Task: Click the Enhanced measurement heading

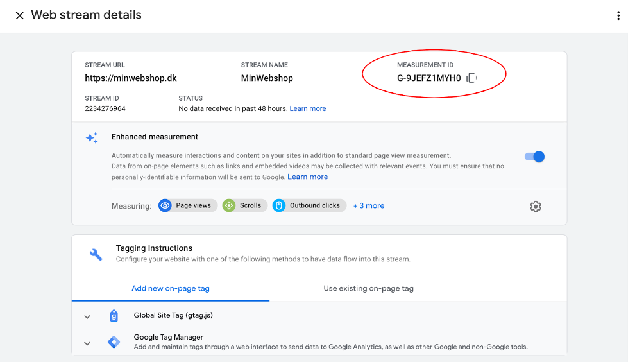Action: click(x=155, y=137)
